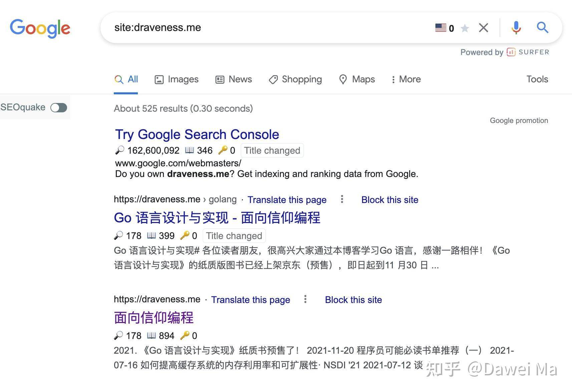
Task: Open three-dot options beside golang result
Action: pos(342,199)
